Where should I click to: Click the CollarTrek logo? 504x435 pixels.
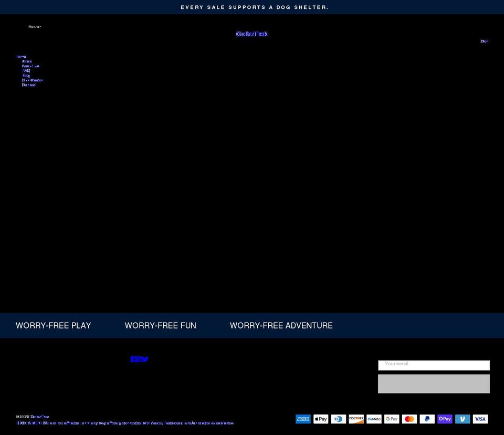(x=252, y=34)
